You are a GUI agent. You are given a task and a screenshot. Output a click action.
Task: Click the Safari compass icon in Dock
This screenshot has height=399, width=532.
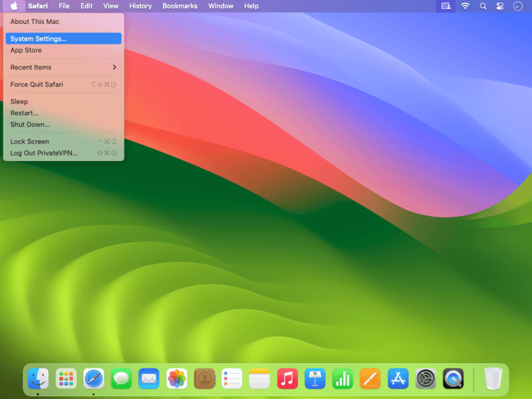[94, 378]
